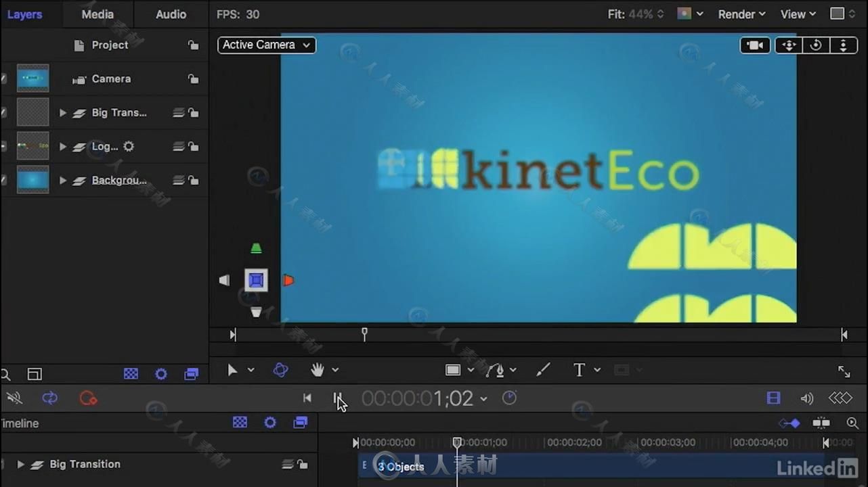Image resolution: width=868 pixels, height=487 pixels.
Task: Show the Audio Timeline speaker icon
Action: (807, 398)
